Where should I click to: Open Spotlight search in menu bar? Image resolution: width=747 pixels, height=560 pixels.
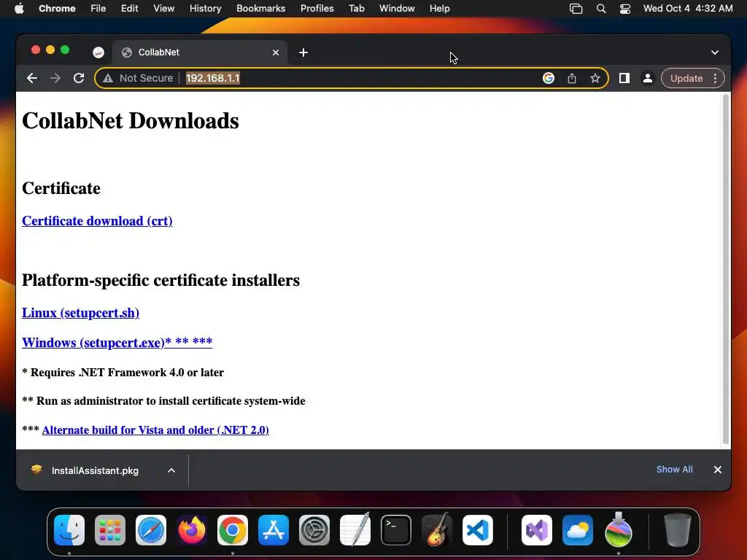(x=601, y=9)
